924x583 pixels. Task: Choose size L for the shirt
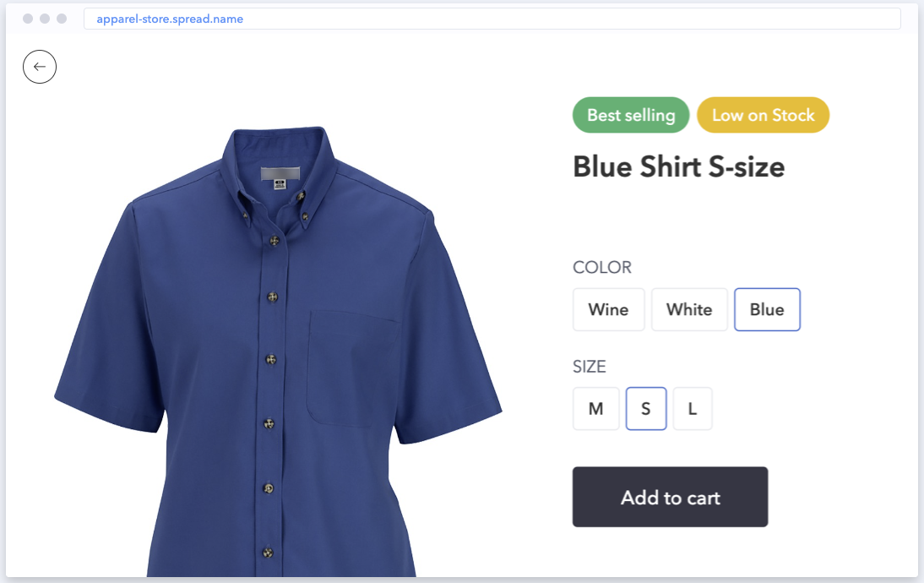coord(693,408)
